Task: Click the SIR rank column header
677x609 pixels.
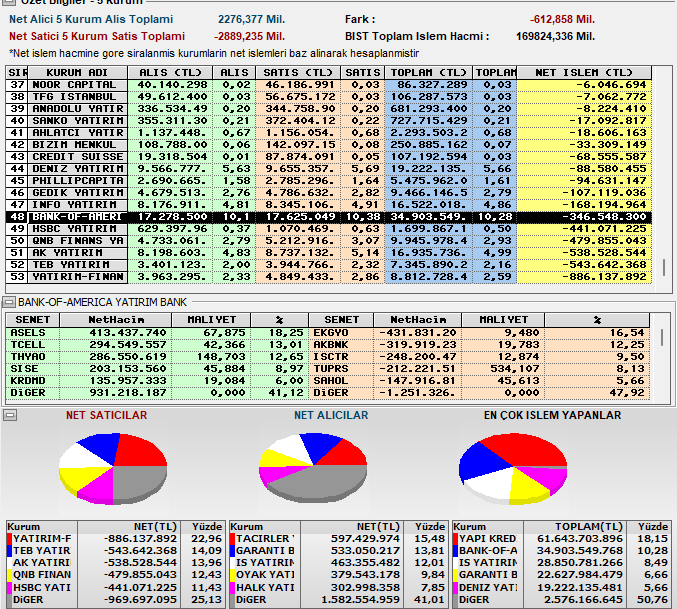Action: tap(17, 73)
